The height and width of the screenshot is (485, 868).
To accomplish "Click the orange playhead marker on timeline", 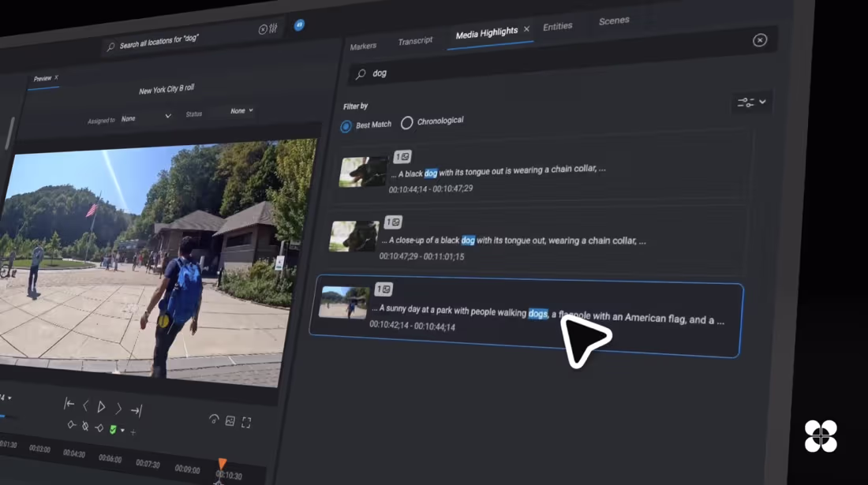I will click(222, 464).
